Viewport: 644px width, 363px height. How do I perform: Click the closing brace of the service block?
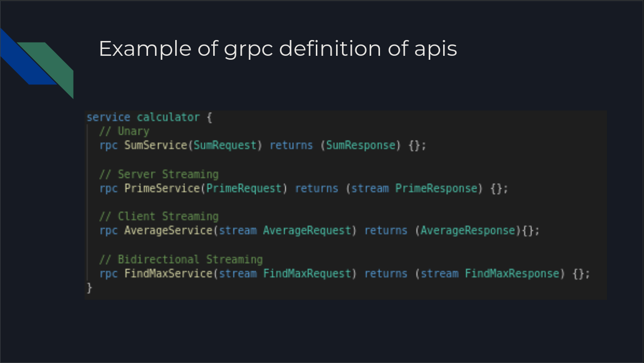click(x=89, y=288)
